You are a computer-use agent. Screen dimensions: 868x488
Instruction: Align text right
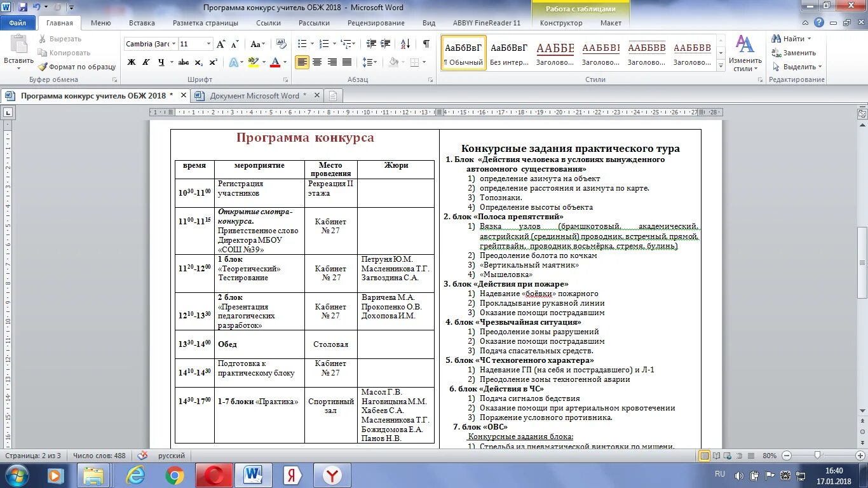tap(332, 62)
